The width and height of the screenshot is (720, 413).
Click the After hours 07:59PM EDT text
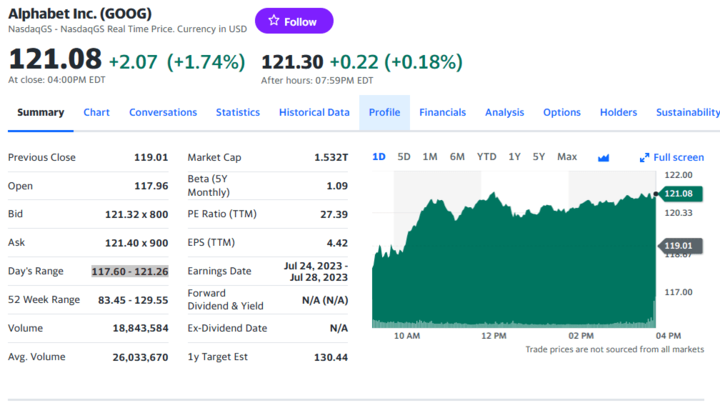317,80
